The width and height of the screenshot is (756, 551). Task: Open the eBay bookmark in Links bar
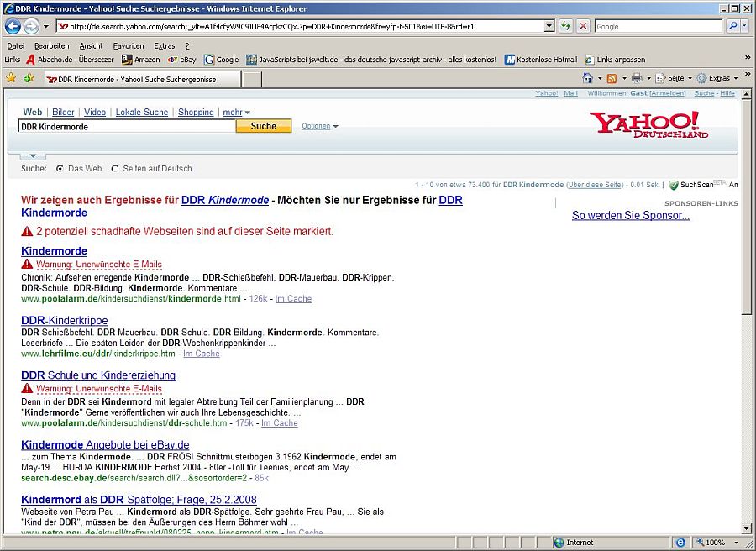181,60
